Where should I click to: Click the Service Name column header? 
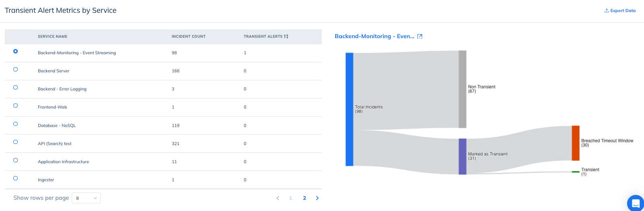click(52, 37)
